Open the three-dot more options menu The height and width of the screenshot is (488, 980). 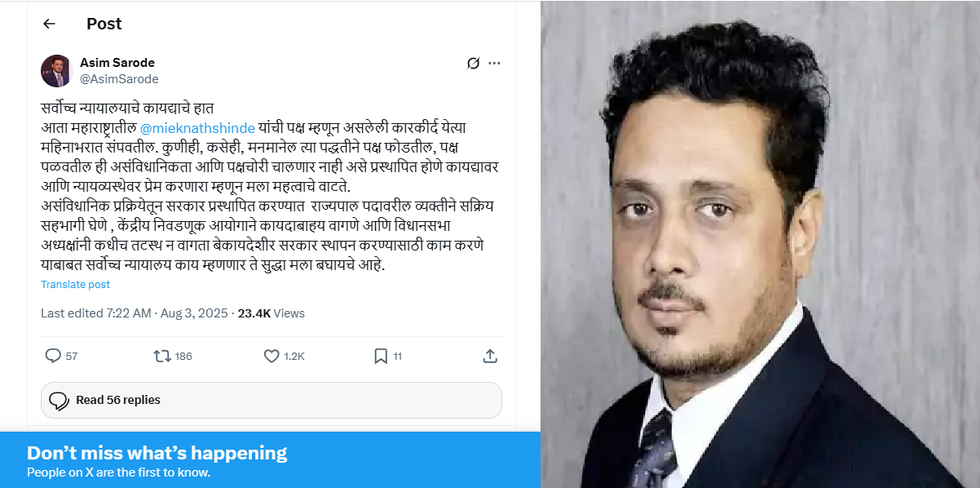(x=494, y=63)
